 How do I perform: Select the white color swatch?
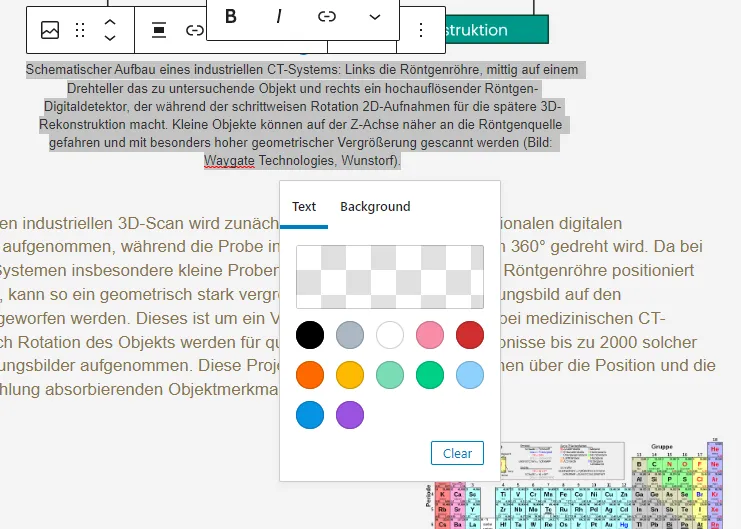[x=390, y=335]
